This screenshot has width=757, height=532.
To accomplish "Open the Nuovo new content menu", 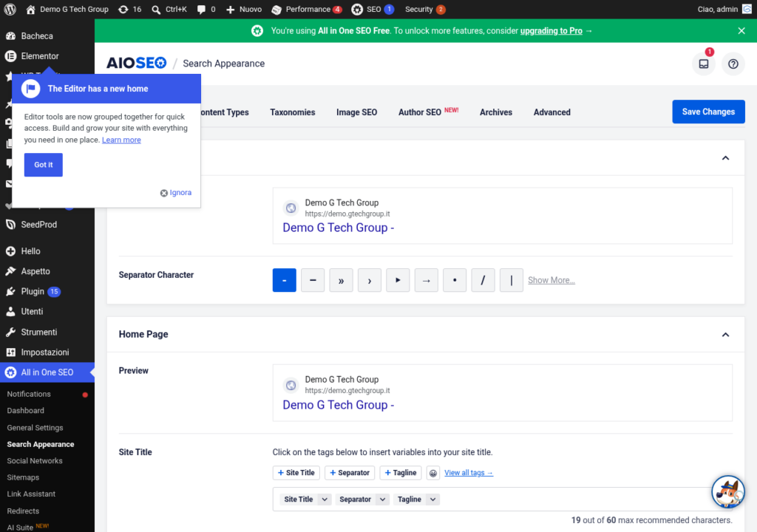I will tap(244, 9).
